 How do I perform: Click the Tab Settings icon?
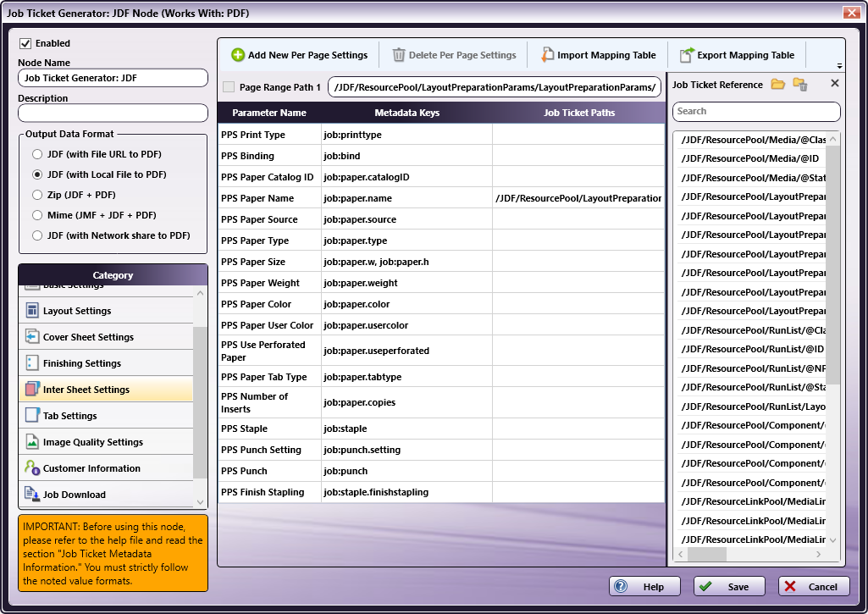pos(32,415)
